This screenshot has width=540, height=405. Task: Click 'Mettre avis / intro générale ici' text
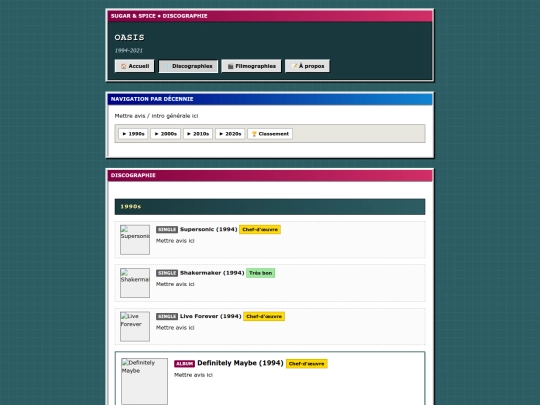156,116
